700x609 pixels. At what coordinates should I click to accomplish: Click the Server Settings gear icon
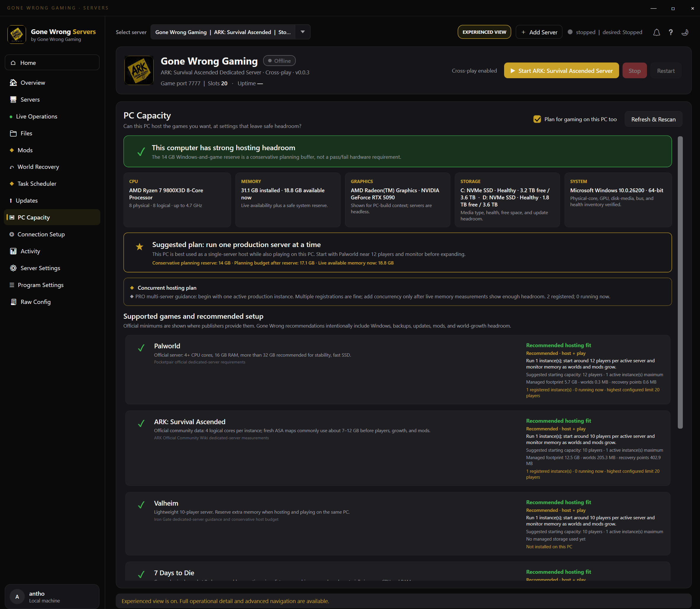coord(13,268)
